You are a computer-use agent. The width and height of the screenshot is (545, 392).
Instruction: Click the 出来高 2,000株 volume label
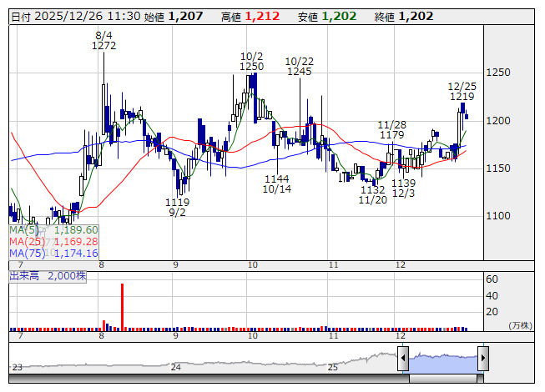pos(48,276)
